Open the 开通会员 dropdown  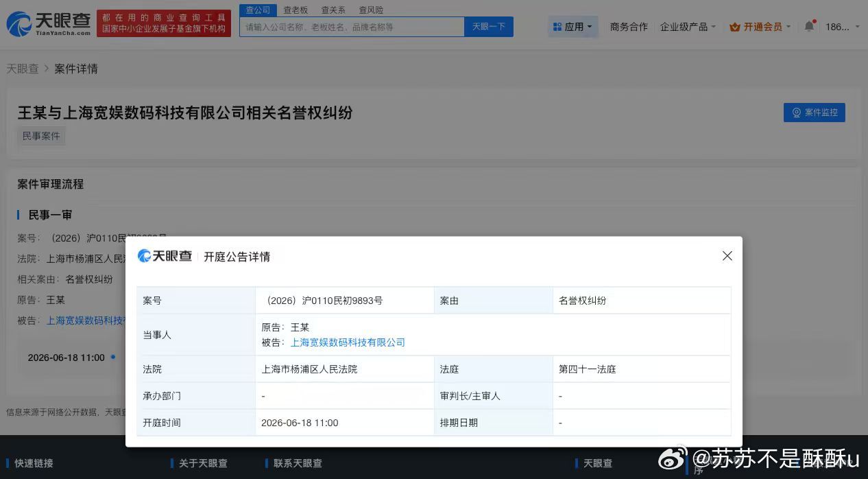coord(760,27)
